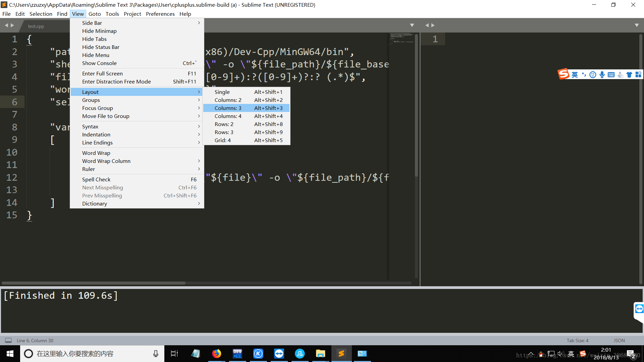Click the Sogou voice input microphone
The width and height of the screenshot is (644, 362).
(x=602, y=74)
